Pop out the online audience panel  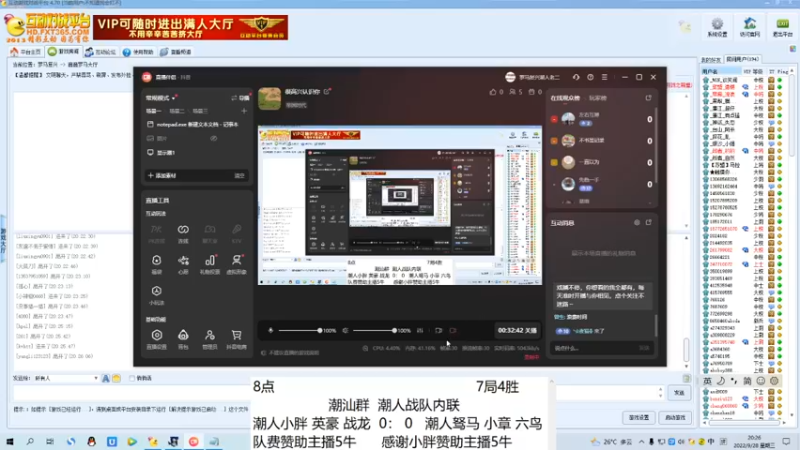point(648,98)
